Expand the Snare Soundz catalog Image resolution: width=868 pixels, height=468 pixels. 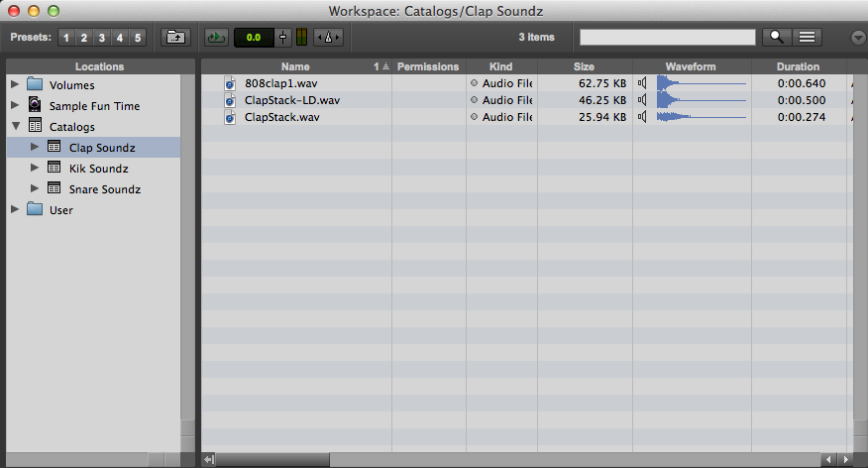coord(35,188)
